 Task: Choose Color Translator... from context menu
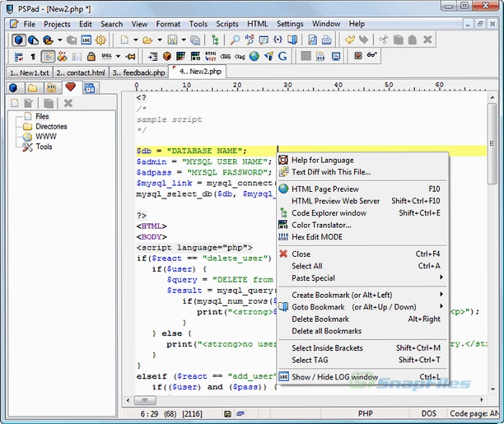point(362,226)
